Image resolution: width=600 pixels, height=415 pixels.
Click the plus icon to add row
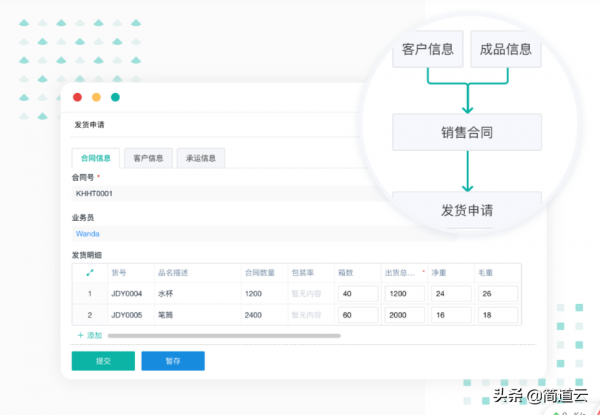81,335
